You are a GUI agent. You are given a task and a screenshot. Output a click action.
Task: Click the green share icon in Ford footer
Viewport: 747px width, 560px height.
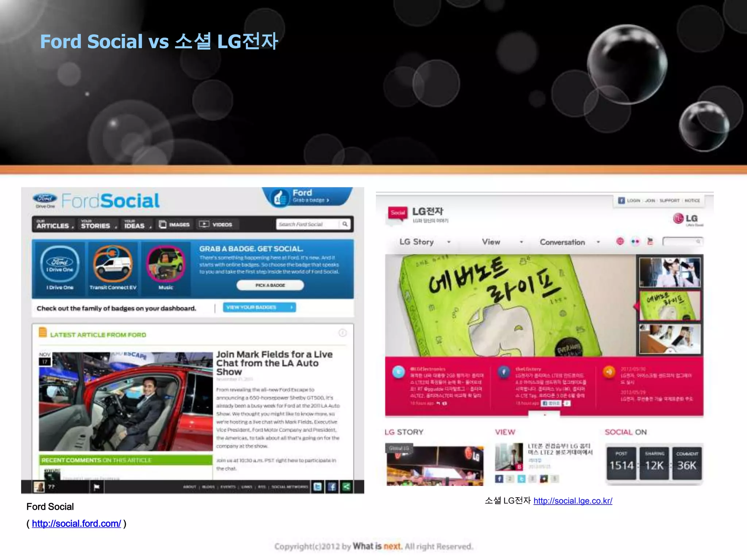[x=347, y=487]
